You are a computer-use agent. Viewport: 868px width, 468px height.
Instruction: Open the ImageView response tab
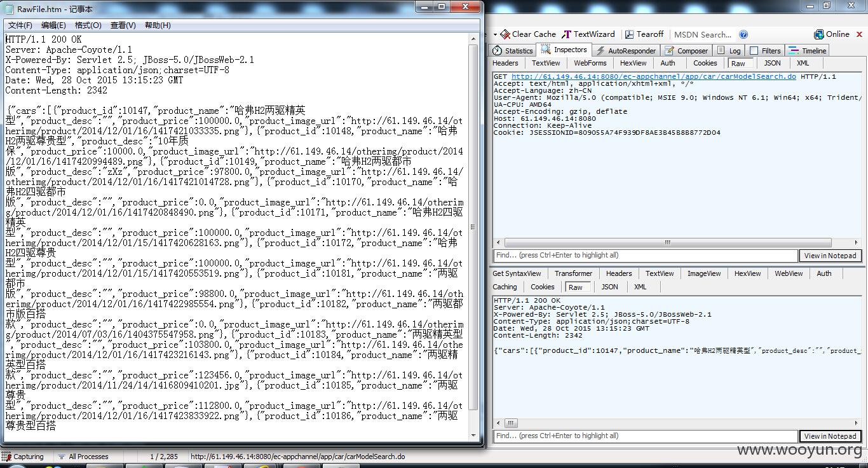[704, 273]
